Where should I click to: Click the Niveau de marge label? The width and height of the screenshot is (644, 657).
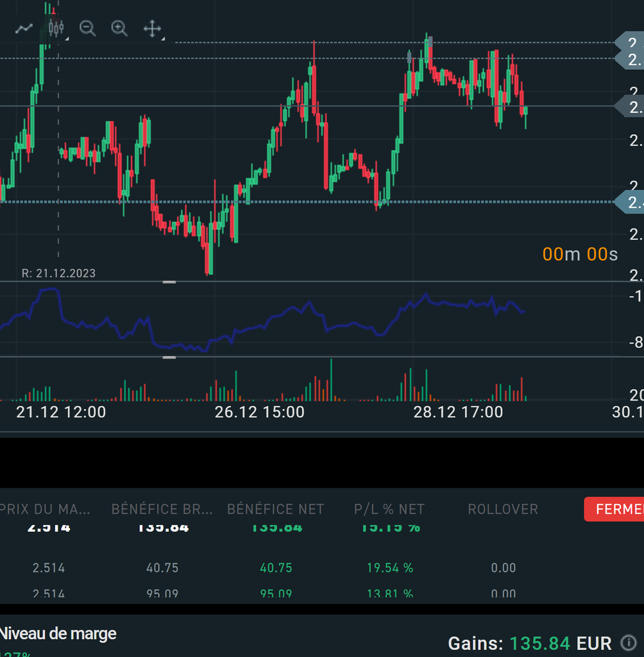[58, 634]
